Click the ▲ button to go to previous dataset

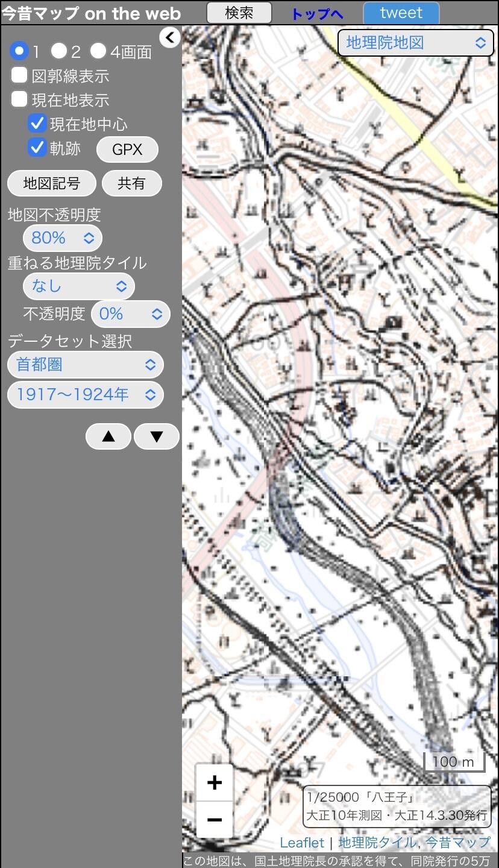108,436
